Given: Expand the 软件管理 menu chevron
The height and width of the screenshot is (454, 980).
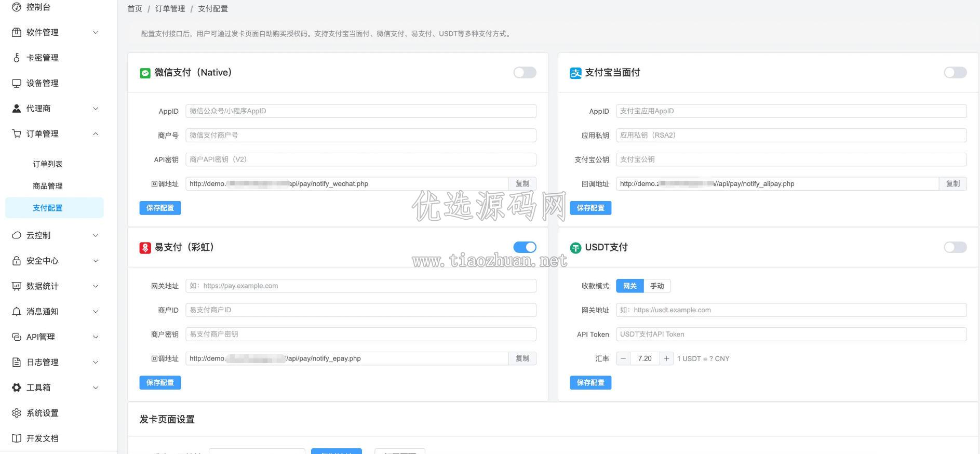Looking at the screenshot, I should (96, 32).
